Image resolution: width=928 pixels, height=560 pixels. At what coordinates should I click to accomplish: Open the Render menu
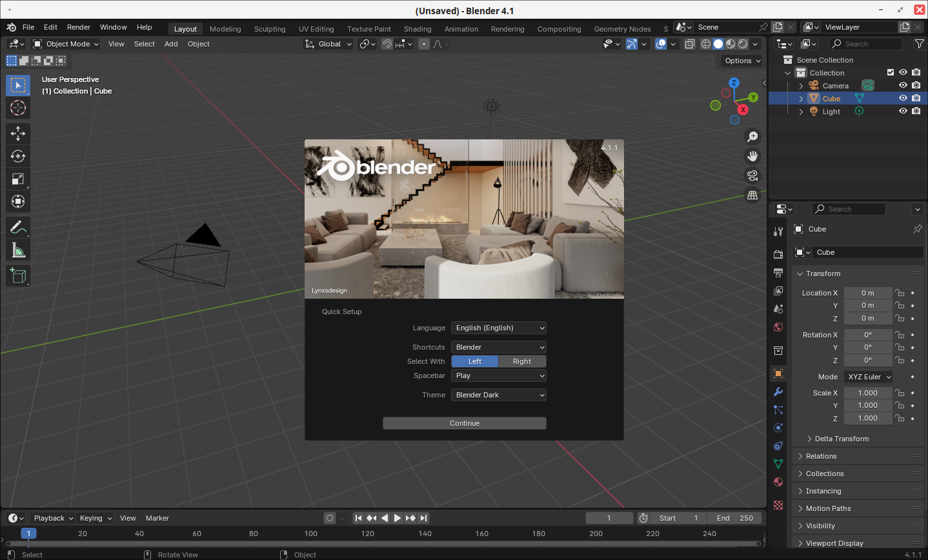point(79,27)
